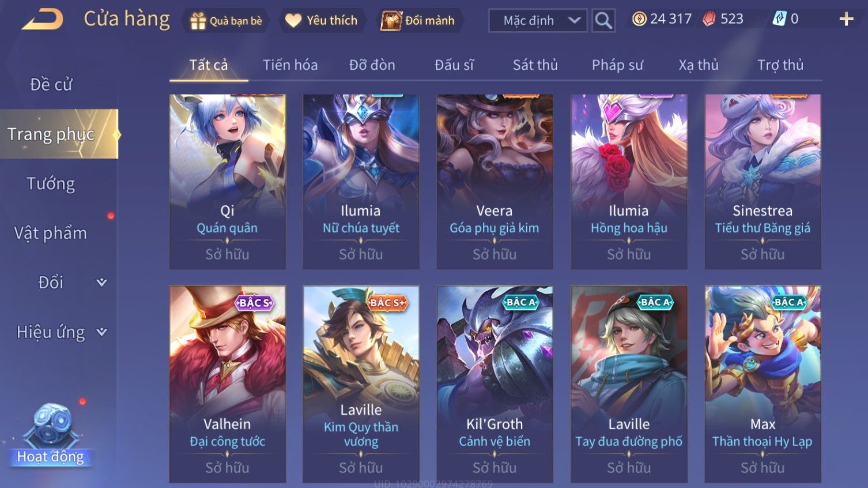This screenshot has height=488, width=868.
Task: Tap the back arrow icon
Action: 43,20
